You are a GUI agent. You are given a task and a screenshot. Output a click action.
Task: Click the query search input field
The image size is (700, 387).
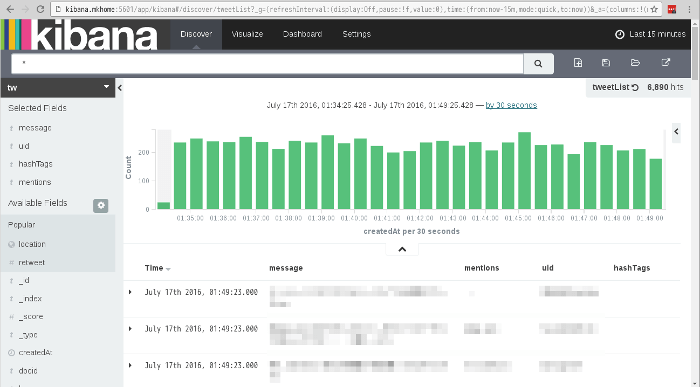[267, 63]
